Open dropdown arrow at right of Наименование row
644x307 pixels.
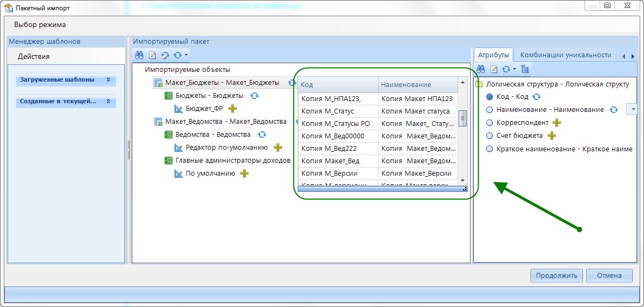(632, 109)
